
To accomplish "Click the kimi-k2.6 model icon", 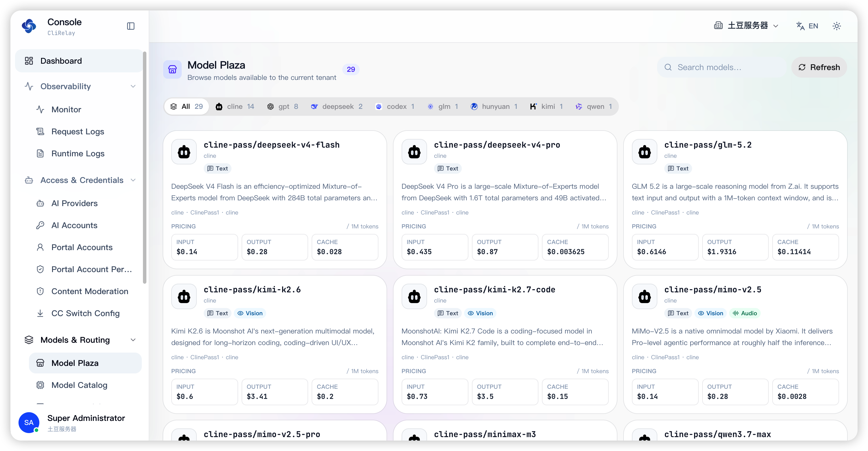I will pyautogui.click(x=184, y=297).
